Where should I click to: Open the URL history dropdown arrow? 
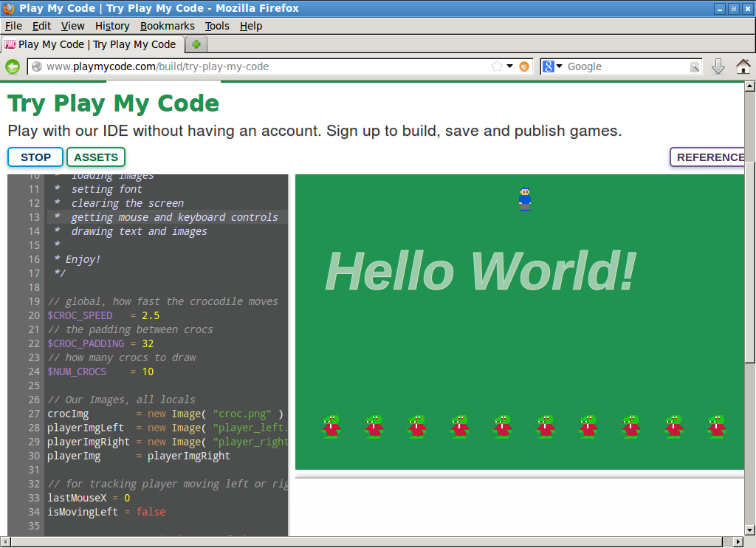[x=509, y=66]
